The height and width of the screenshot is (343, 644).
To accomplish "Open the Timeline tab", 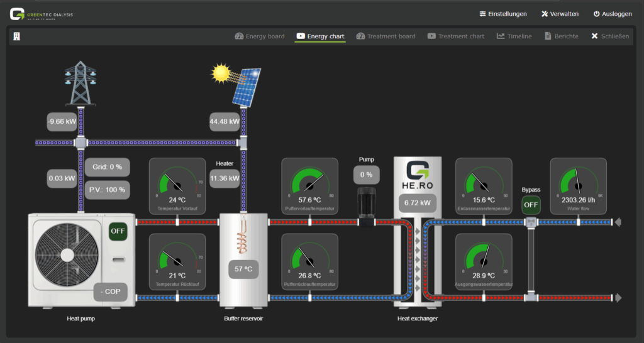I will coord(514,36).
